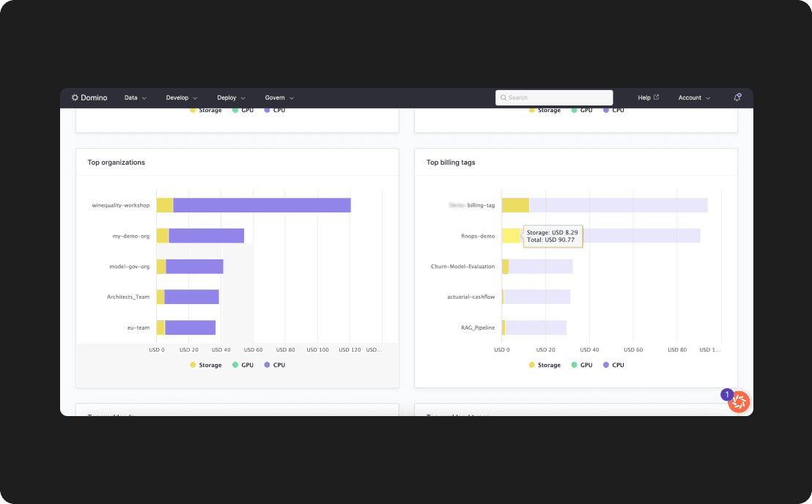Click the notification badge showing 1
This screenshot has width=812, height=504.
tap(726, 394)
